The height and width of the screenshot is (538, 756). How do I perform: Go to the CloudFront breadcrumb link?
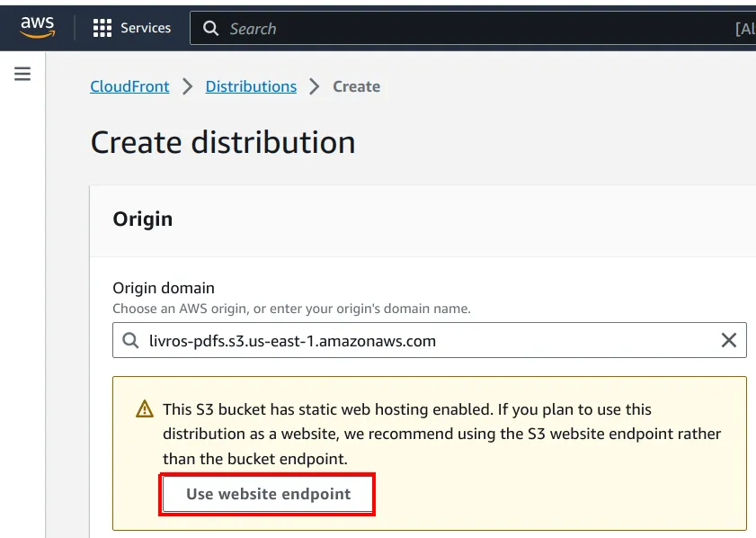129,86
